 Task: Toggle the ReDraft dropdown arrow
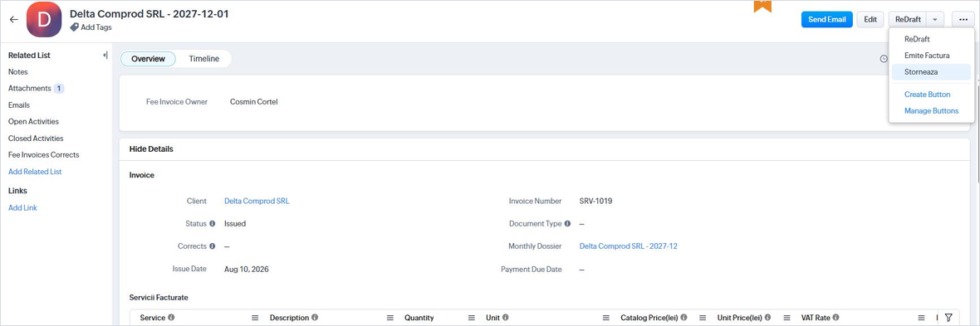[x=934, y=19]
